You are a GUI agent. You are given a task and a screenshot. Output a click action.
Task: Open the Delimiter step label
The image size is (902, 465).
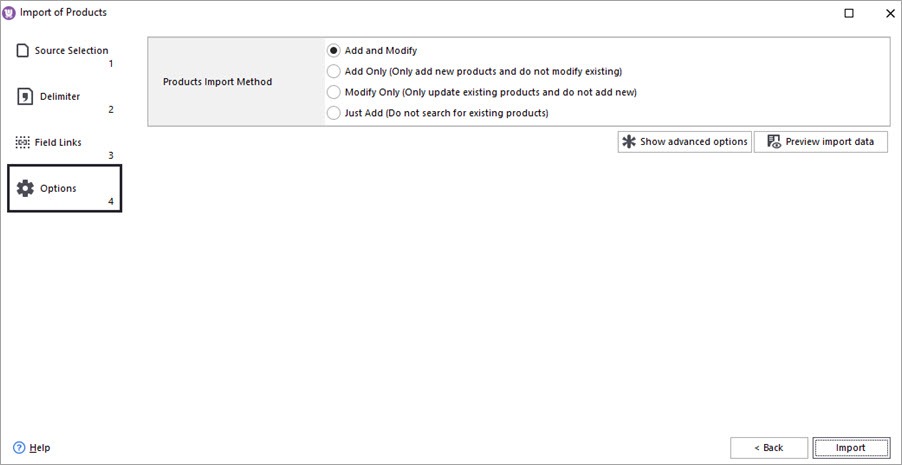click(x=60, y=96)
